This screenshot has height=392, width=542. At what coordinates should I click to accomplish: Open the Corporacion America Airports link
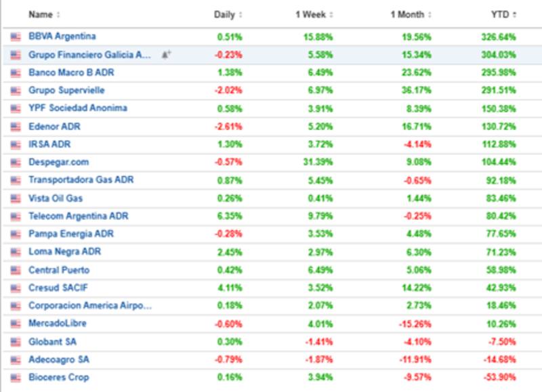tap(89, 306)
